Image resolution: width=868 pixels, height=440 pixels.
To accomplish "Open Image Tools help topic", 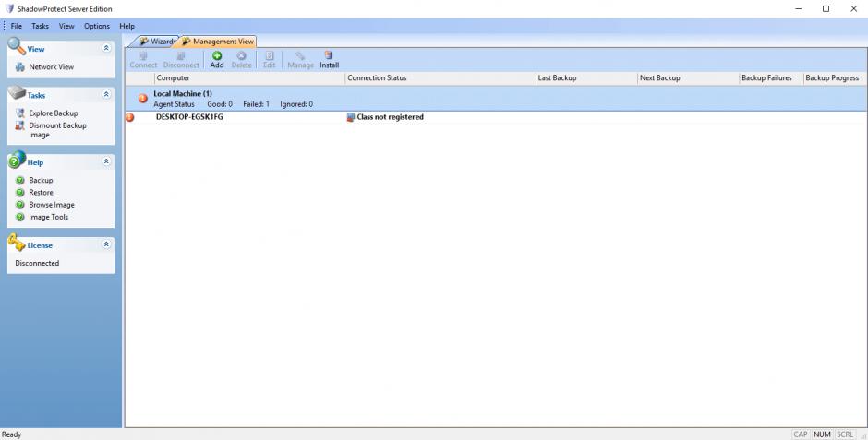I will click(49, 217).
